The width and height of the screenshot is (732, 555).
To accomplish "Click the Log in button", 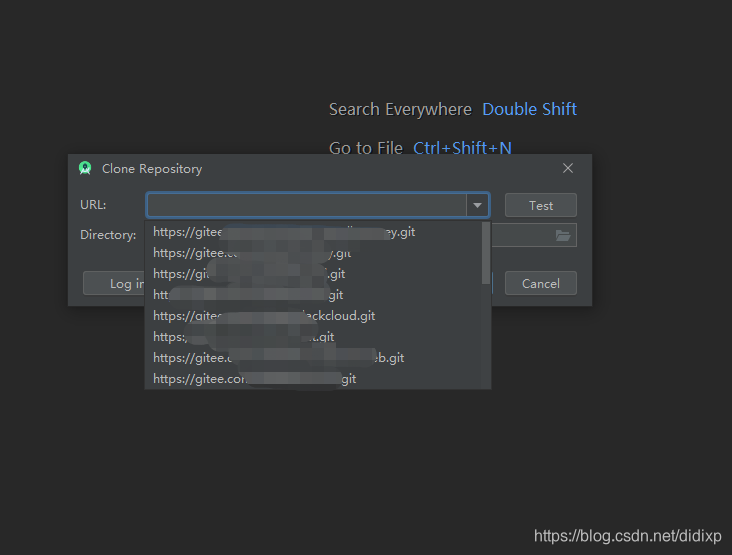I will click(x=114, y=283).
